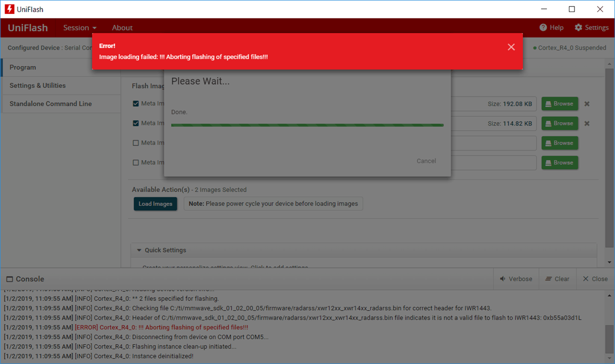This screenshot has width=615, height=364.
Task: Clear the console log
Action: point(557,279)
